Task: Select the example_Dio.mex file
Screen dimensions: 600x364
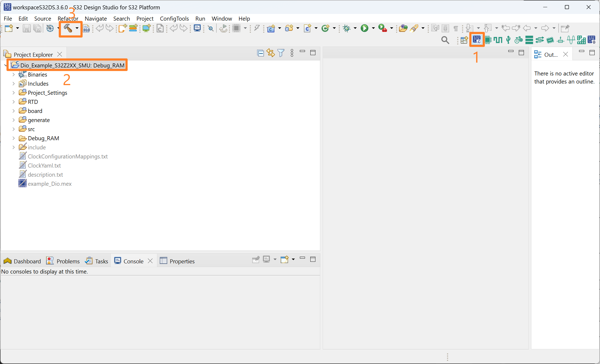Action: click(50, 184)
